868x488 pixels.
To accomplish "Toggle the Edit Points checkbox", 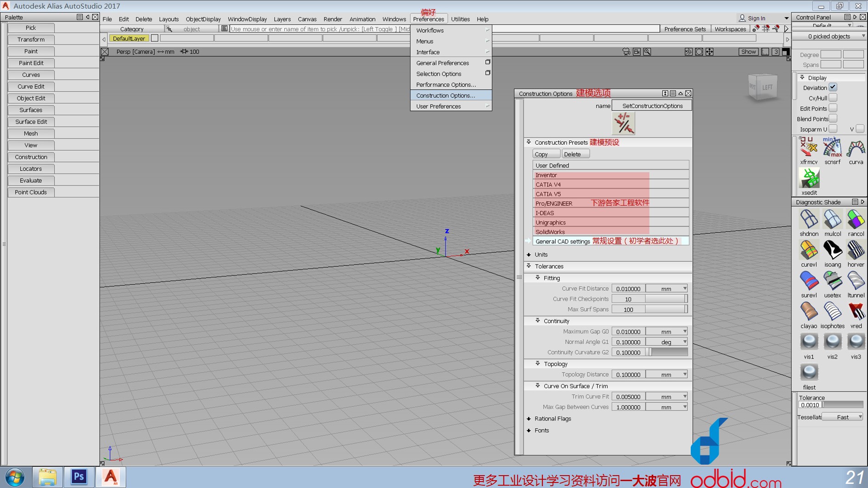I will coord(833,108).
